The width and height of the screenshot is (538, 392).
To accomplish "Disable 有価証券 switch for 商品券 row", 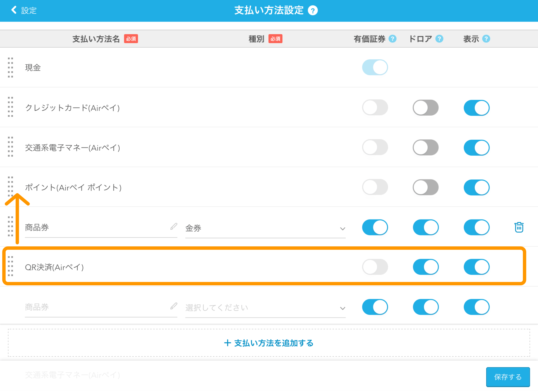I will [x=375, y=227].
